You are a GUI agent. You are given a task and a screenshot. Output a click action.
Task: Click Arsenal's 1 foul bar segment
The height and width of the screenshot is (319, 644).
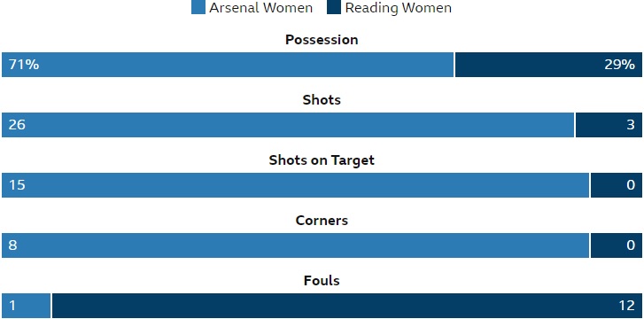pyautogui.click(x=27, y=306)
